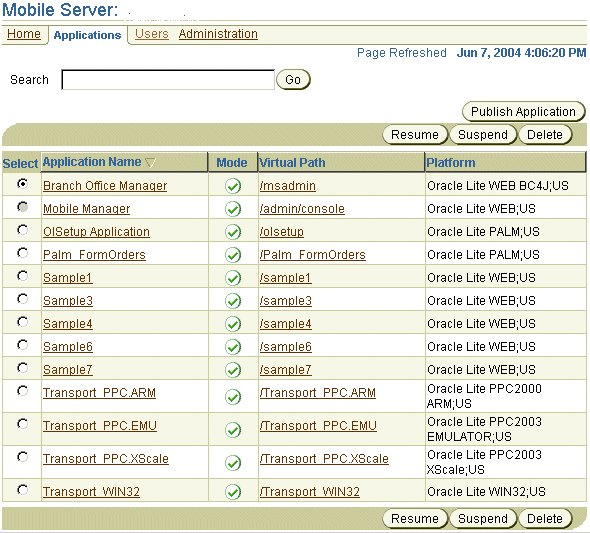The width and height of the screenshot is (590, 533).
Task: Select the Sample1 radio button
Action: pyautogui.click(x=23, y=276)
